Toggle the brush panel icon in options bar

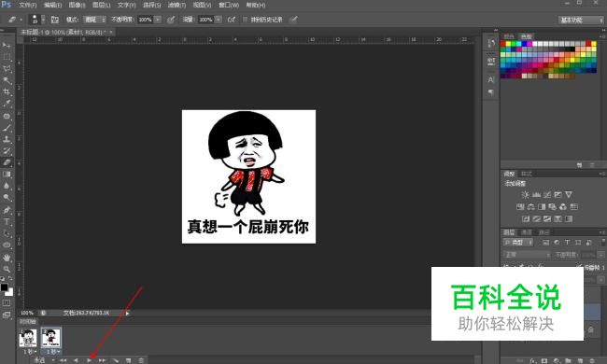coord(55,20)
